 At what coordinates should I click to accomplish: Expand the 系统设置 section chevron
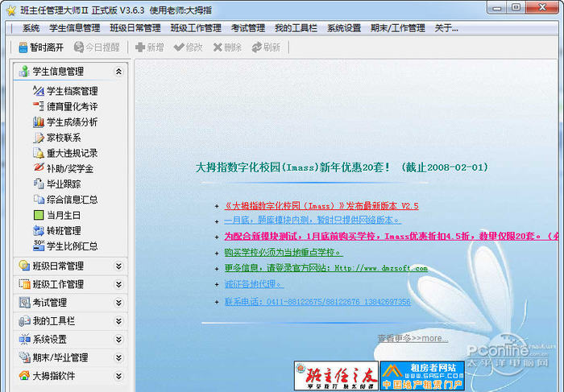point(118,340)
